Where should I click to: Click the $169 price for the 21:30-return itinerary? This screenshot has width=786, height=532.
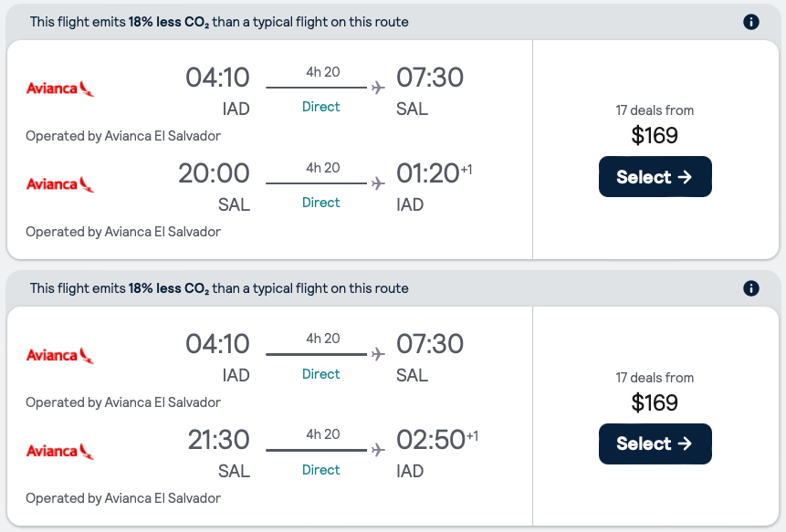(x=655, y=402)
